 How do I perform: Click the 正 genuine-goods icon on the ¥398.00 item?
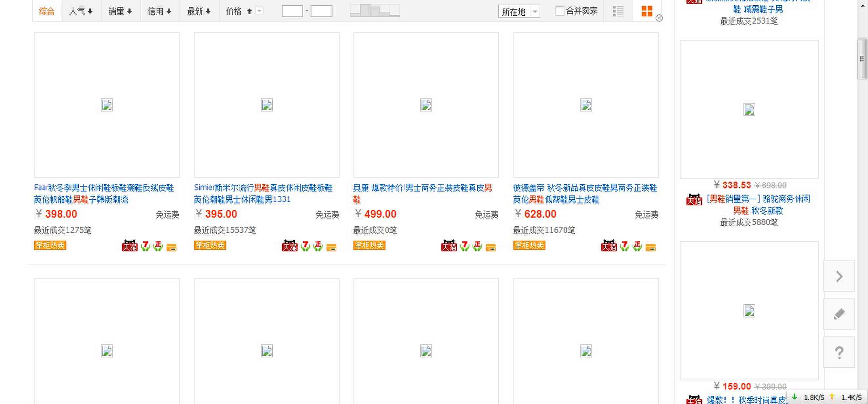158,246
